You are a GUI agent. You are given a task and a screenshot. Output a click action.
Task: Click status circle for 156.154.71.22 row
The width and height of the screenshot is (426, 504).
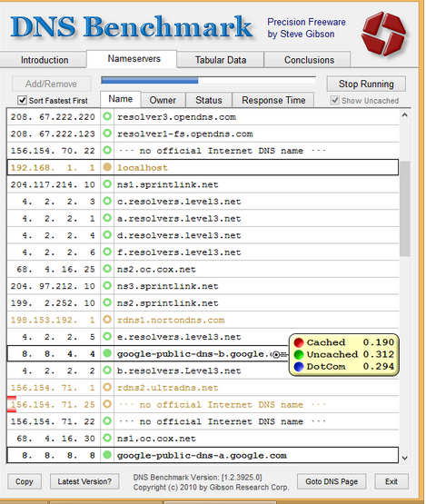click(107, 421)
